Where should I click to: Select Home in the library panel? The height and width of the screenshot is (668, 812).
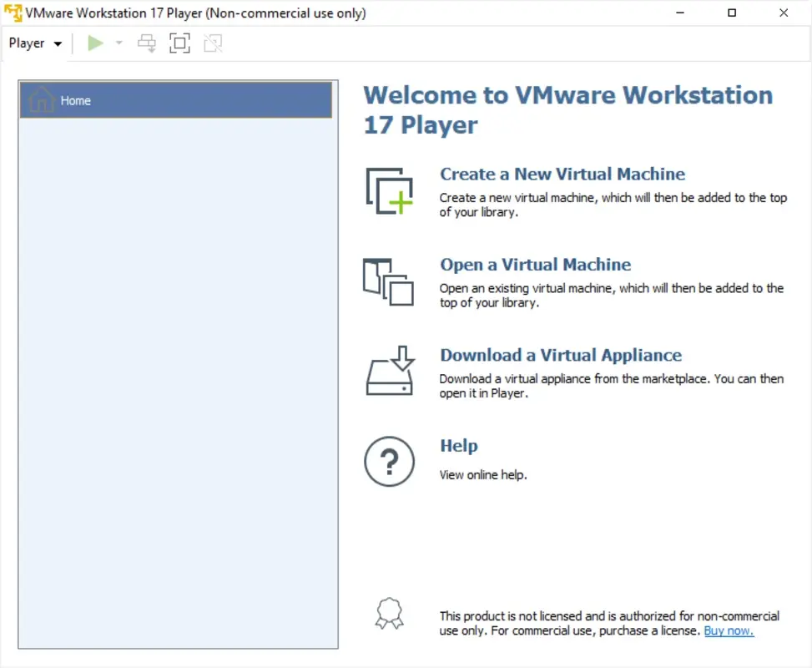(x=75, y=100)
